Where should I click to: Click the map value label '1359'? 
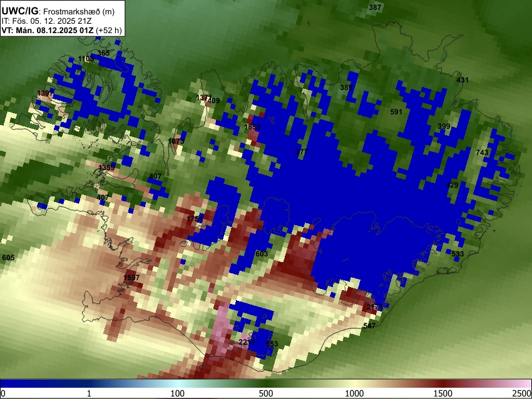coord(106,168)
